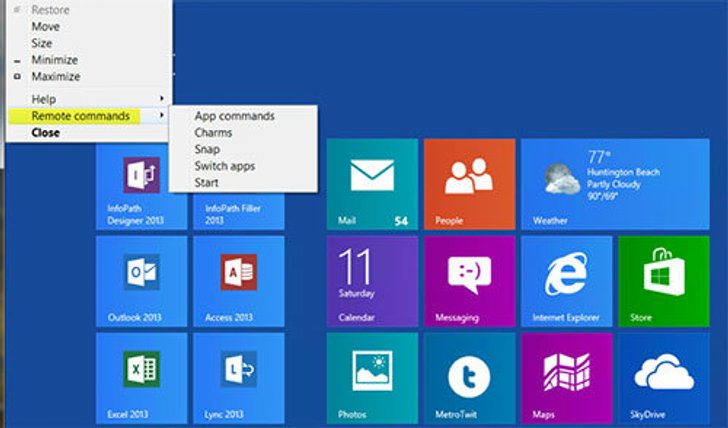Select Size in the window menu
The width and height of the screenshot is (728, 428).
tap(88, 43)
